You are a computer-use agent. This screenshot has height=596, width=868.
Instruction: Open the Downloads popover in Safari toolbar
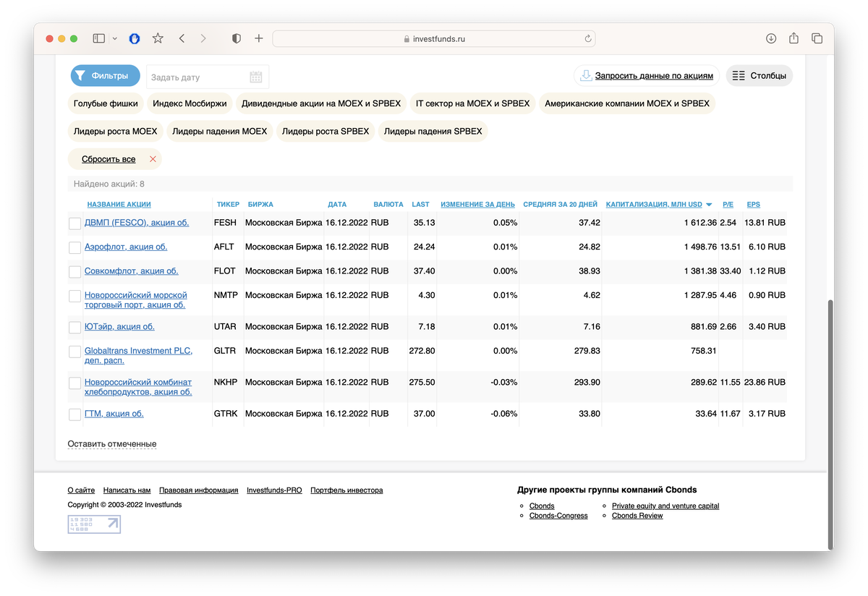pos(771,38)
